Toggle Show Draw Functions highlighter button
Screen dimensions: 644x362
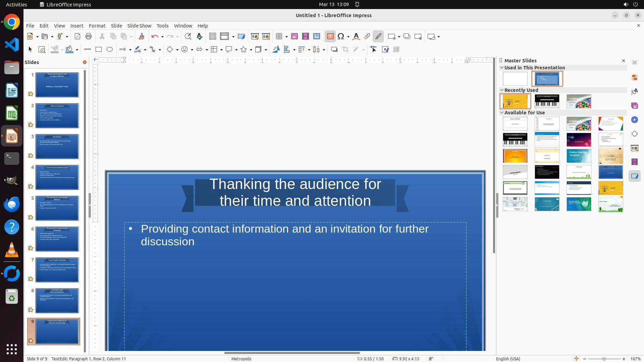[378, 37]
